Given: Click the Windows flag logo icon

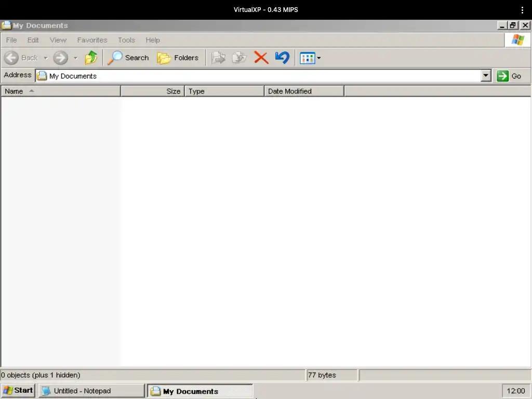Looking at the screenshot, I should [518, 40].
